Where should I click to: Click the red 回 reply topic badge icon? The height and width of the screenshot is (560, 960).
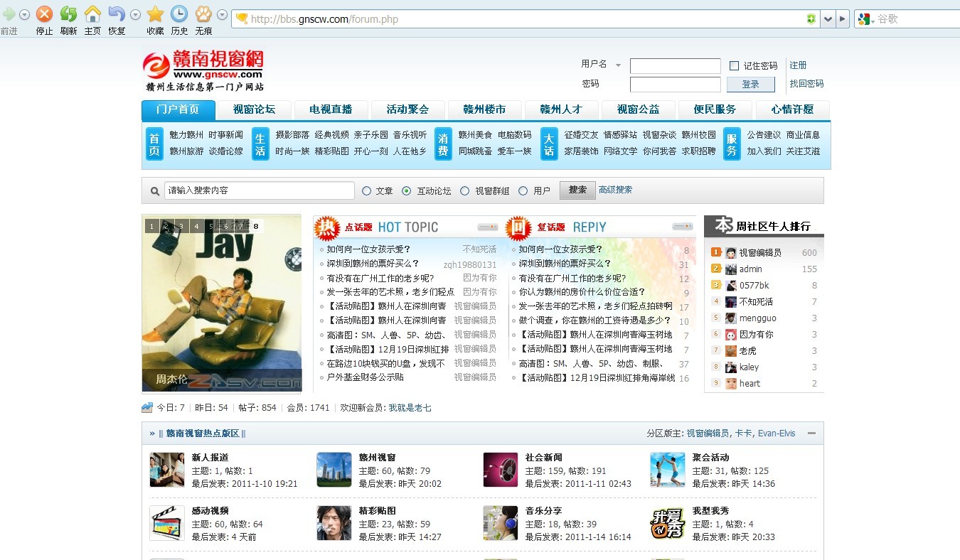pyautogui.click(x=518, y=227)
